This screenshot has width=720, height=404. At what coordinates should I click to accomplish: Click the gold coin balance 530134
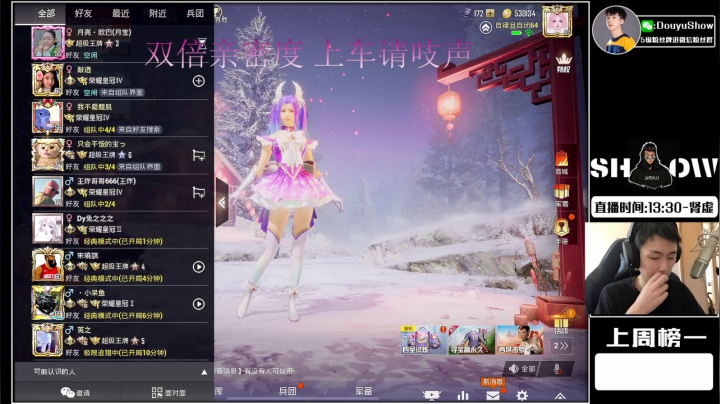(519, 13)
